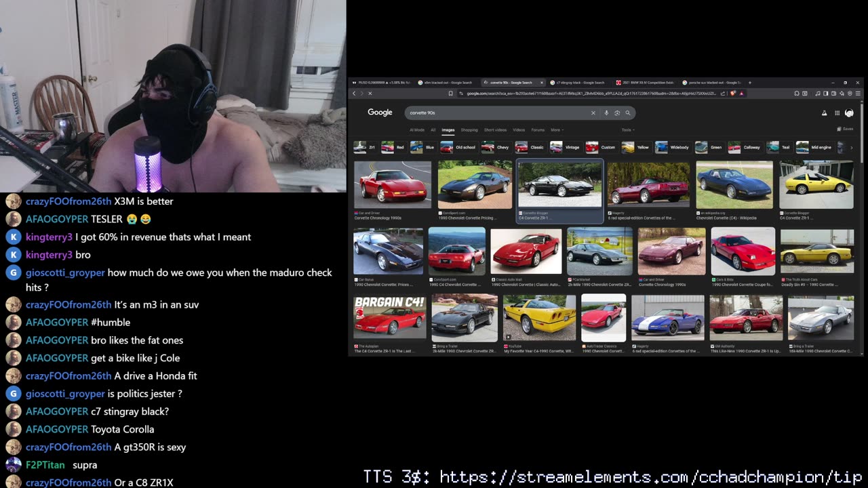868x488 pixels.
Task: Open a new browser tab
Action: point(749,83)
